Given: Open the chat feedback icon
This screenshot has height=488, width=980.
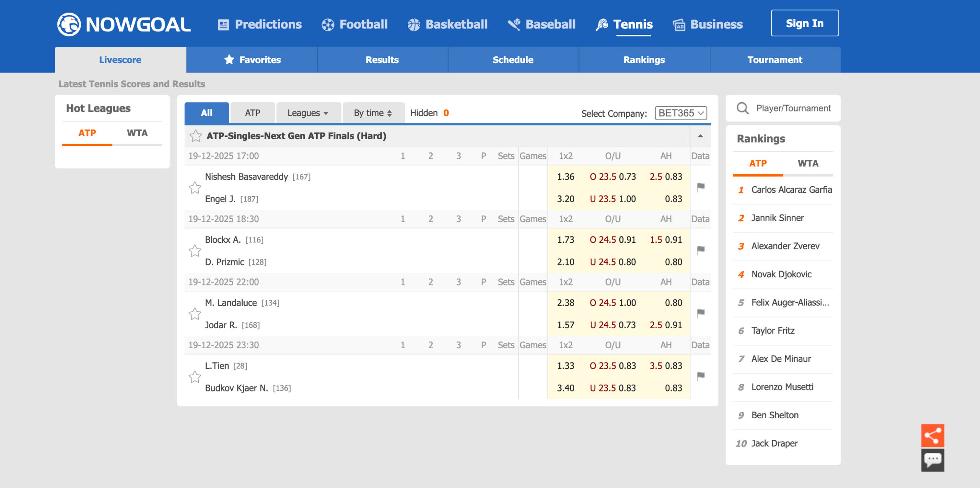Looking at the screenshot, I should [933, 460].
